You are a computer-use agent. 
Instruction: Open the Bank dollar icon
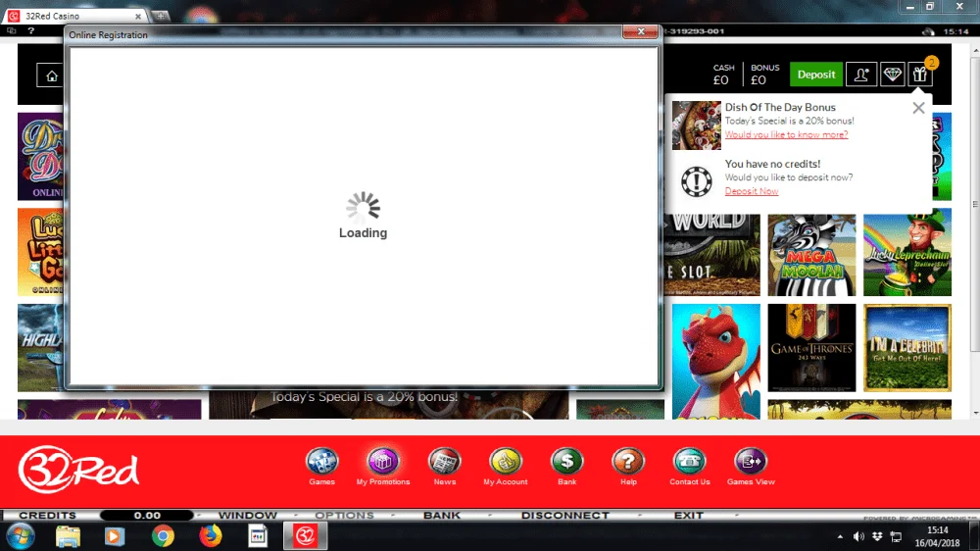566,462
